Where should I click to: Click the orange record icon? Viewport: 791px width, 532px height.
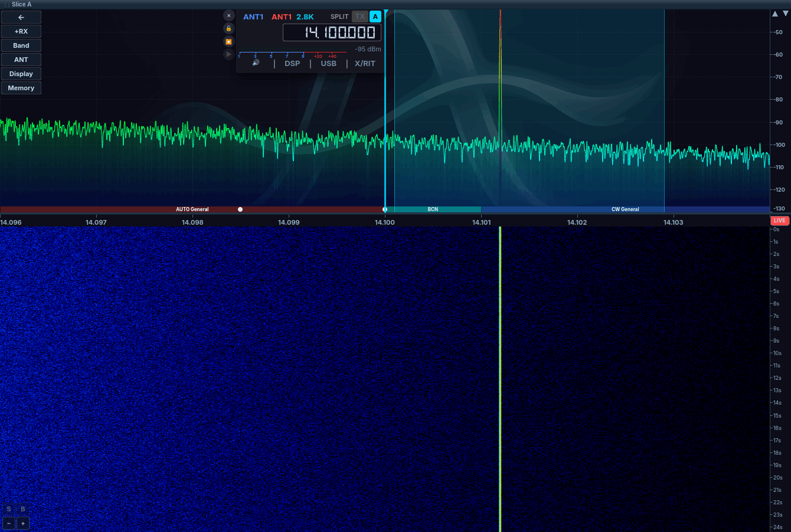coord(229,41)
